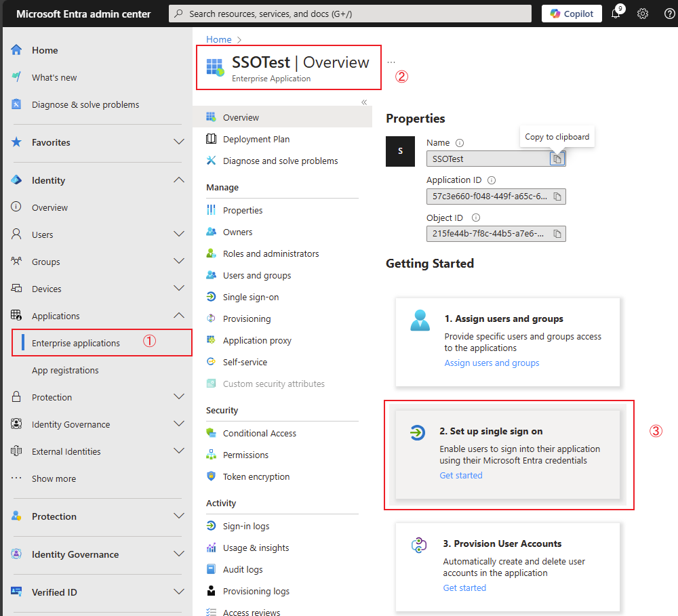Click the ellipsis more options beside SSOTest title

391,62
